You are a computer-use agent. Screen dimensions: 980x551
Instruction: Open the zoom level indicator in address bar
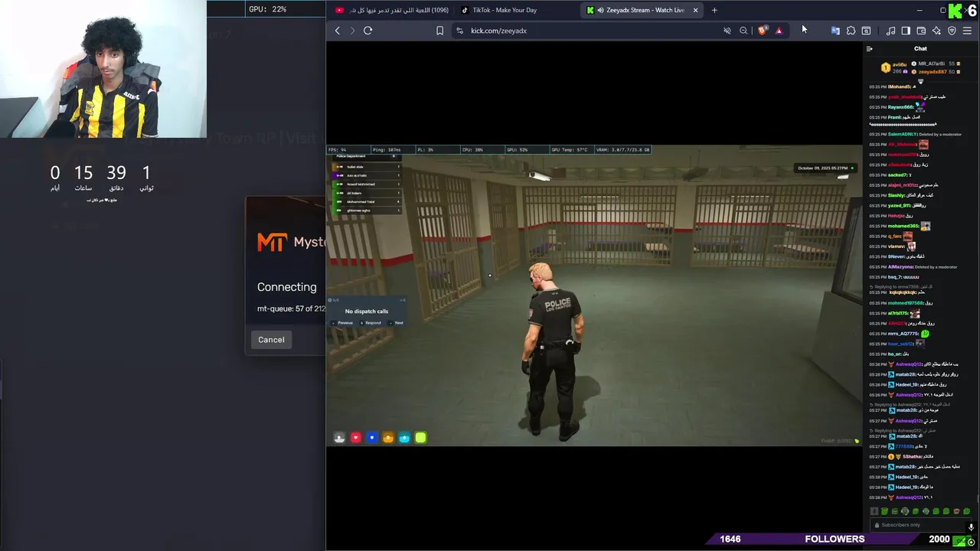tap(743, 31)
